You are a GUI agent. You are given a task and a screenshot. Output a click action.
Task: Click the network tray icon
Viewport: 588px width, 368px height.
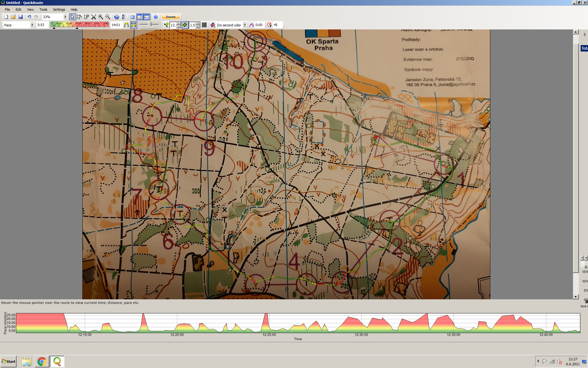[x=552, y=362]
